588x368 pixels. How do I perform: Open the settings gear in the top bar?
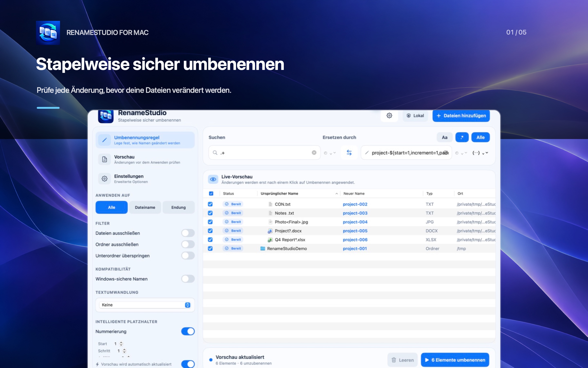coord(389,116)
